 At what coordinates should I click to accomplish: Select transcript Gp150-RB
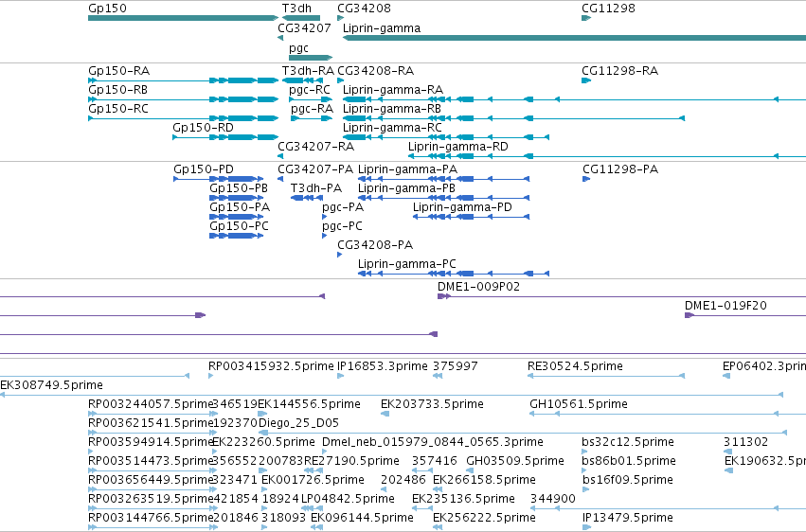point(117,90)
